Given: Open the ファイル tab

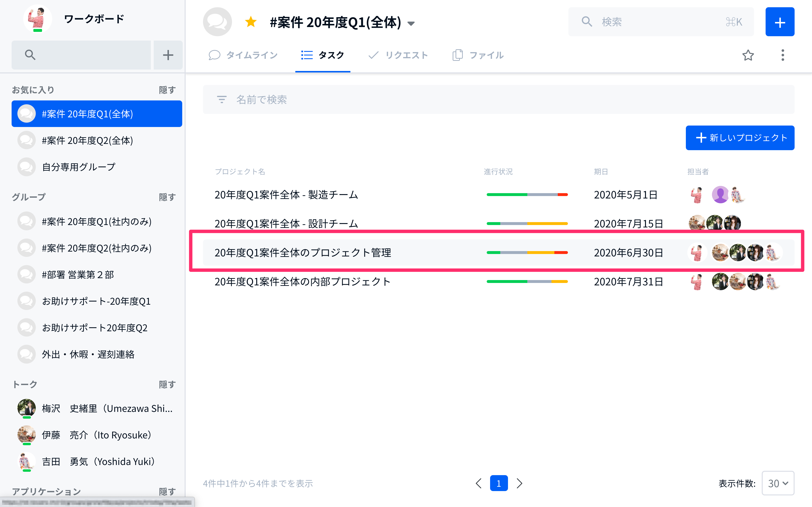Looking at the screenshot, I should [478, 55].
